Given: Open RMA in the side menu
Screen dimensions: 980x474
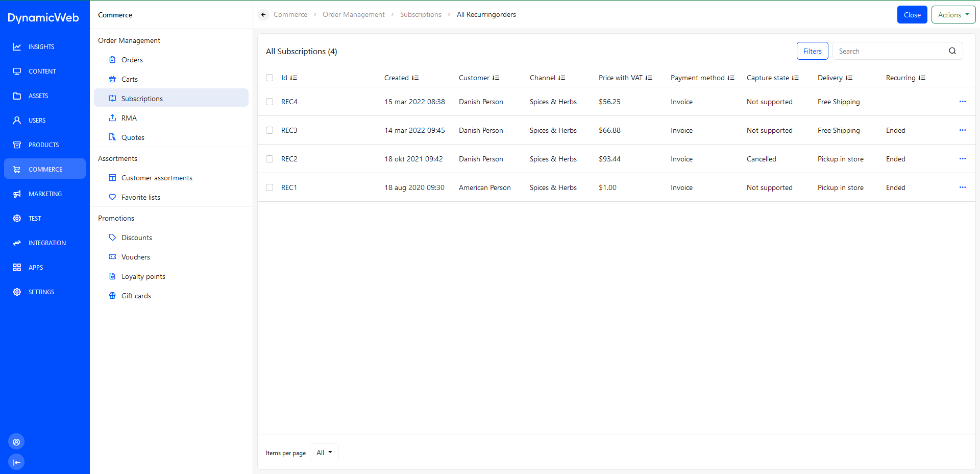Looking at the screenshot, I should pyautogui.click(x=171, y=118).
